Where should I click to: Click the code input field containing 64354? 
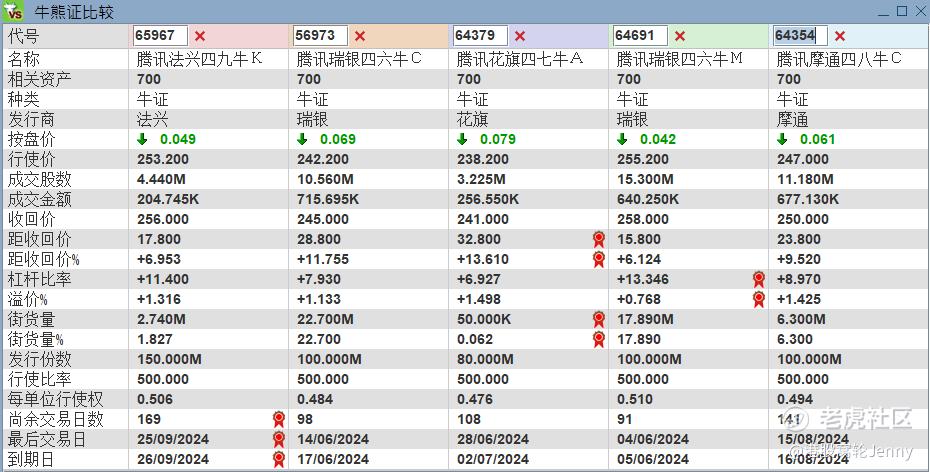point(801,36)
